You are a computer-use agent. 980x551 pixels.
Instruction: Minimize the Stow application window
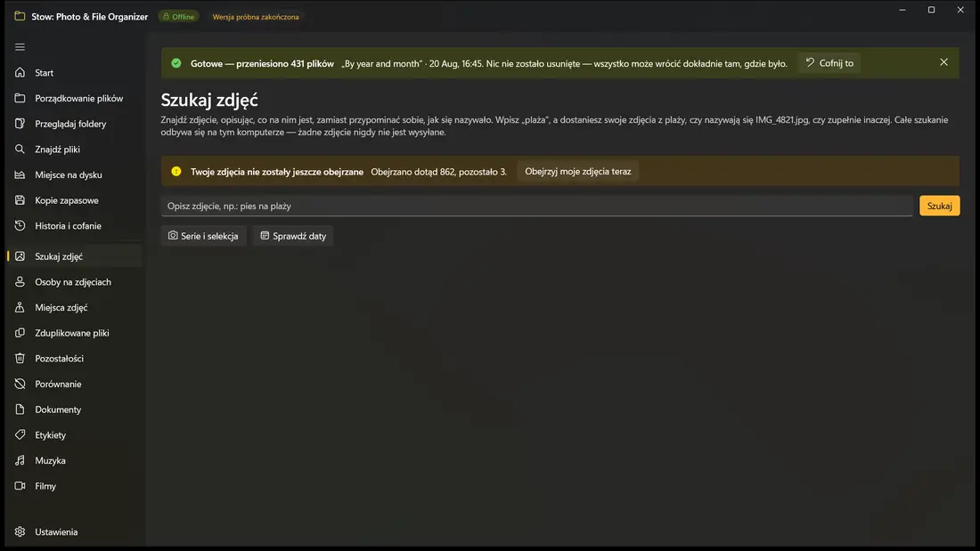902,10
